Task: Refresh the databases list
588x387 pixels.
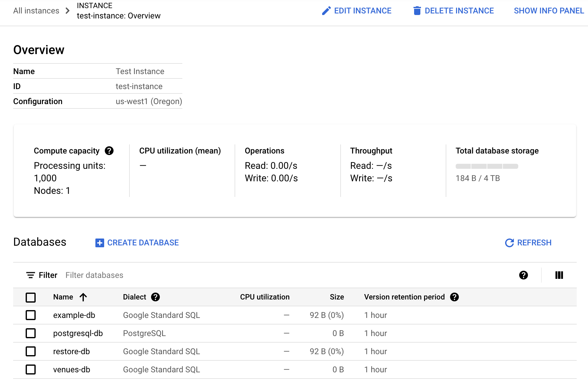Action: [528, 243]
